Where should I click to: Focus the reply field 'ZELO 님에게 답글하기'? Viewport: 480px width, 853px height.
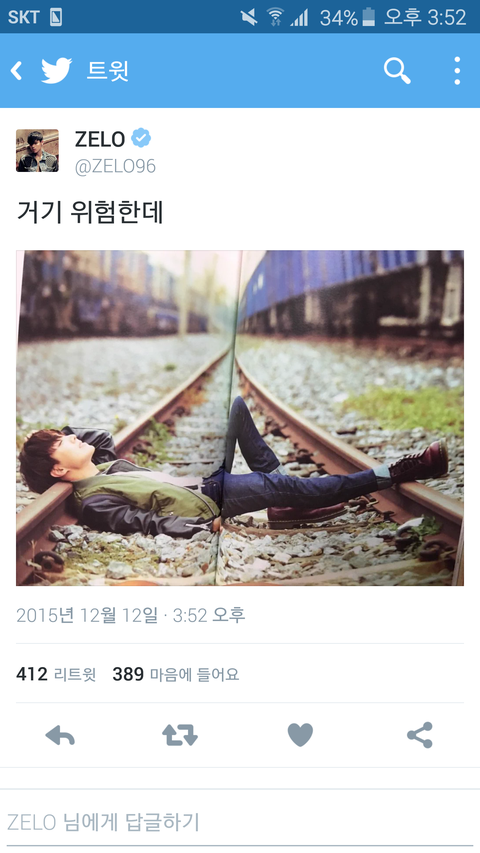pyautogui.click(x=240, y=823)
